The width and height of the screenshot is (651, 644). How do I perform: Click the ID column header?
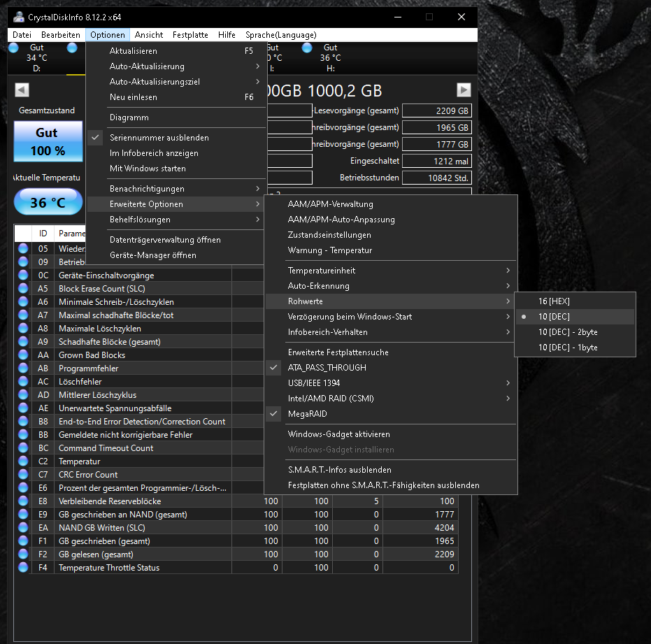click(43, 234)
